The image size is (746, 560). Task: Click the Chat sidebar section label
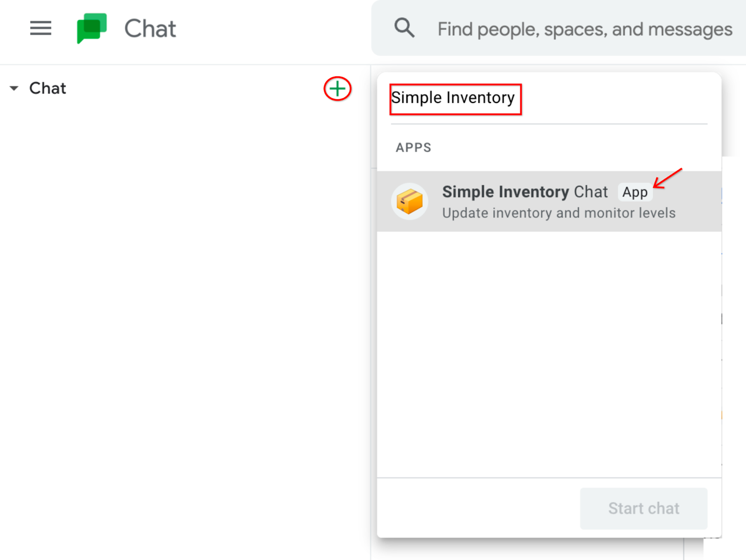48,88
